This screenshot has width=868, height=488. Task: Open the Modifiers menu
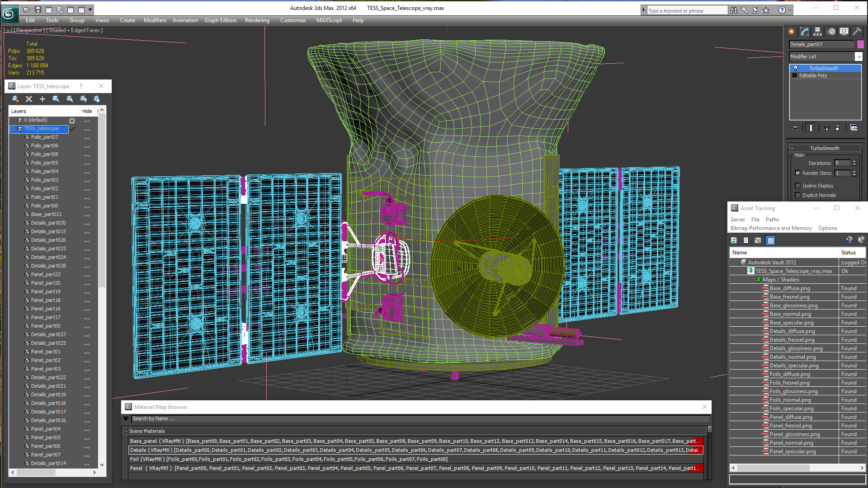pyautogui.click(x=155, y=20)
